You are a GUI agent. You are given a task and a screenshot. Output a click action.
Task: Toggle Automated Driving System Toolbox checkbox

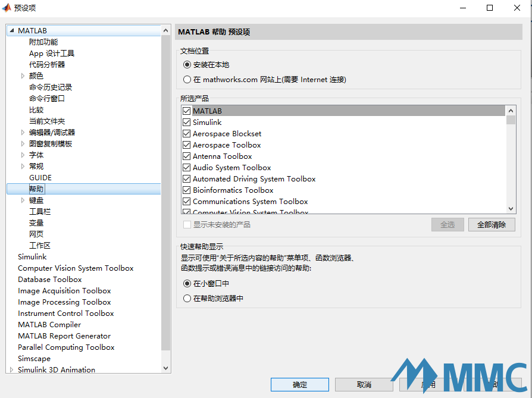[186, 179]
